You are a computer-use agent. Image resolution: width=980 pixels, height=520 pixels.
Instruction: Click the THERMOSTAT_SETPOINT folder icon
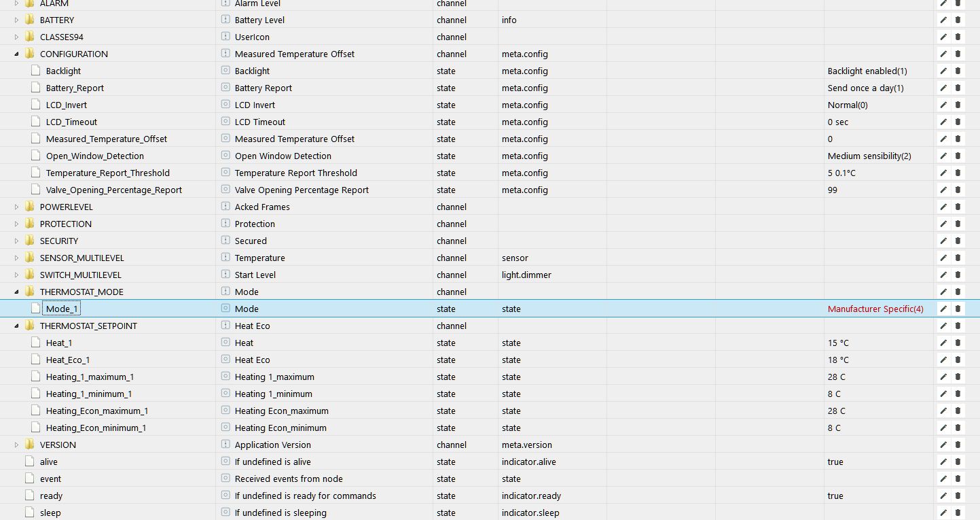pos(29,326)
